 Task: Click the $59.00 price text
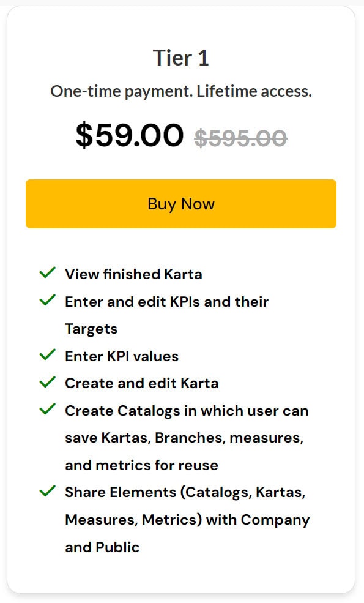pyautogui.click(x=127, y=135)
